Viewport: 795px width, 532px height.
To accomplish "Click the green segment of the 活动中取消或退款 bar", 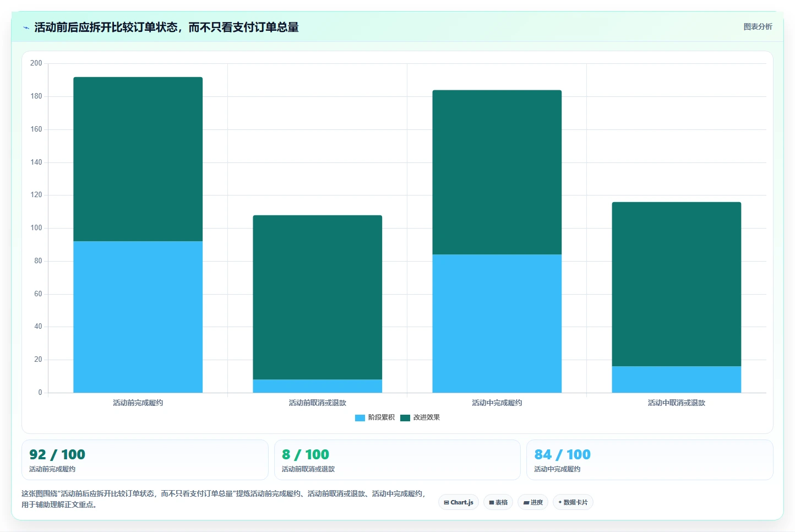I will [x=677, y=284].
